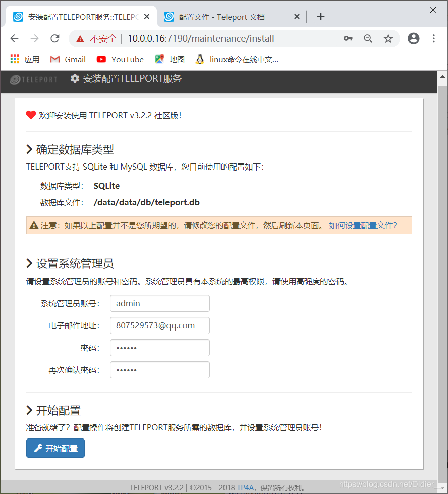The width and height of the screenshot is (448, 494).
Task: Click the TELEPORT logo in header
Action: (33, 79)
